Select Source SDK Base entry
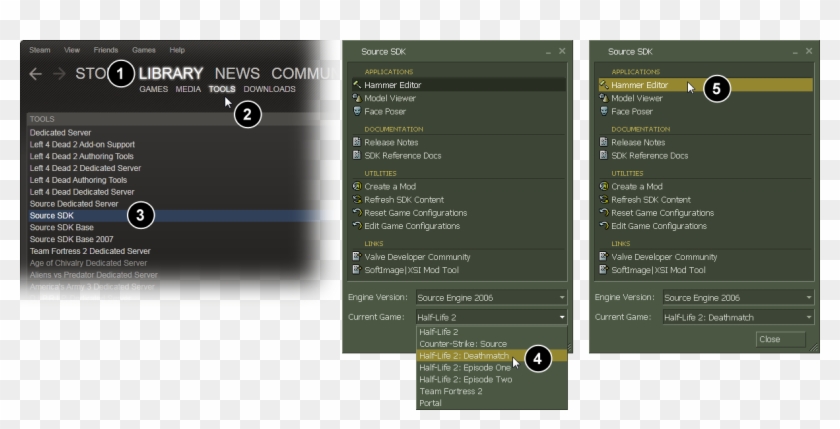The width and height of the screenshot is (840, 429). [x=62, y=227]
